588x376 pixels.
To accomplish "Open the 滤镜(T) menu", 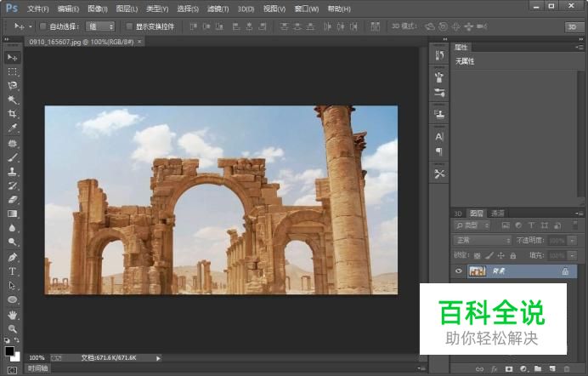I will (246, 9).
